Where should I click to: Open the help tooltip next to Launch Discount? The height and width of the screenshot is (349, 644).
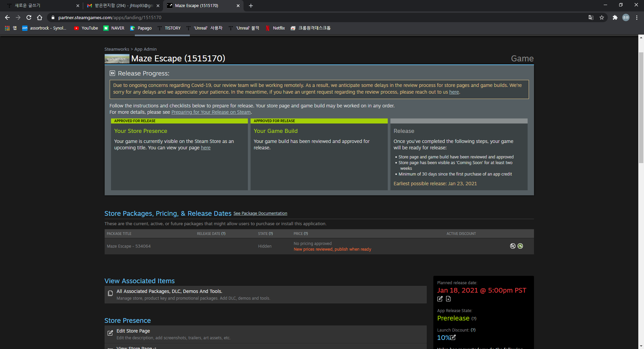[x=473, y=330]
